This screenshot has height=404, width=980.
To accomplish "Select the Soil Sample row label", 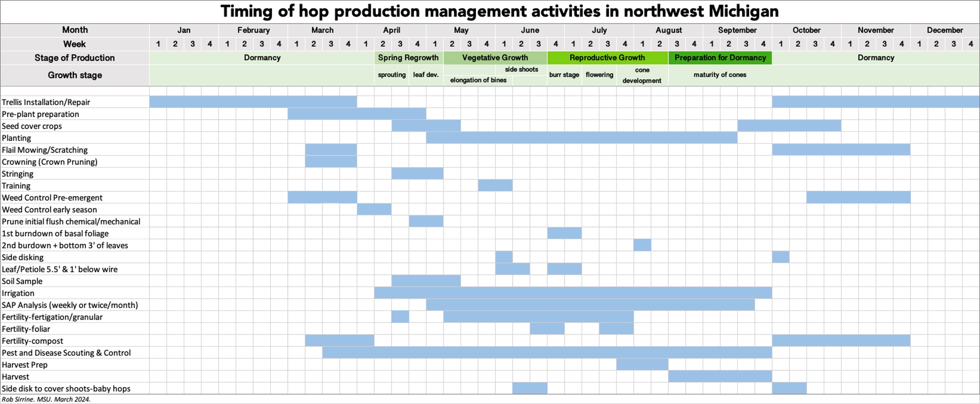I will point(22,281).
